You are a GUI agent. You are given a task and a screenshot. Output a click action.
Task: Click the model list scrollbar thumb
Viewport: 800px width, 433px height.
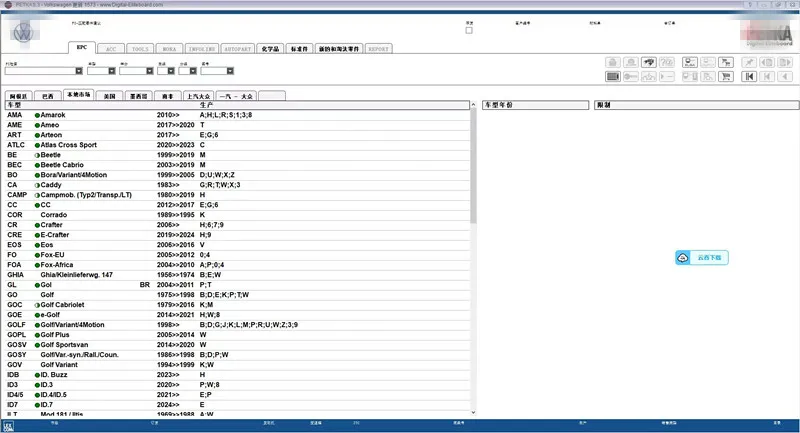pos(473,166)
